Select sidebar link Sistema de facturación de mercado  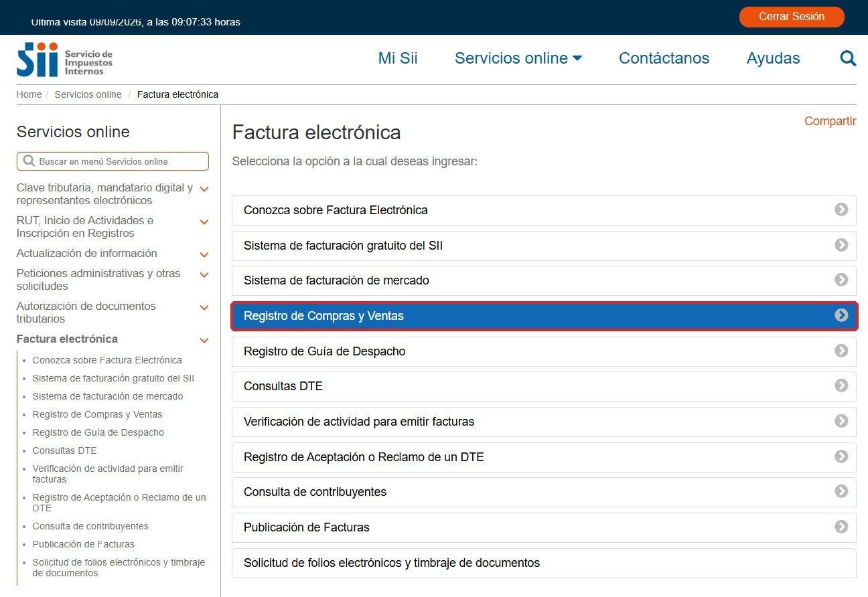pyautogui.click(x=107, y=396)
